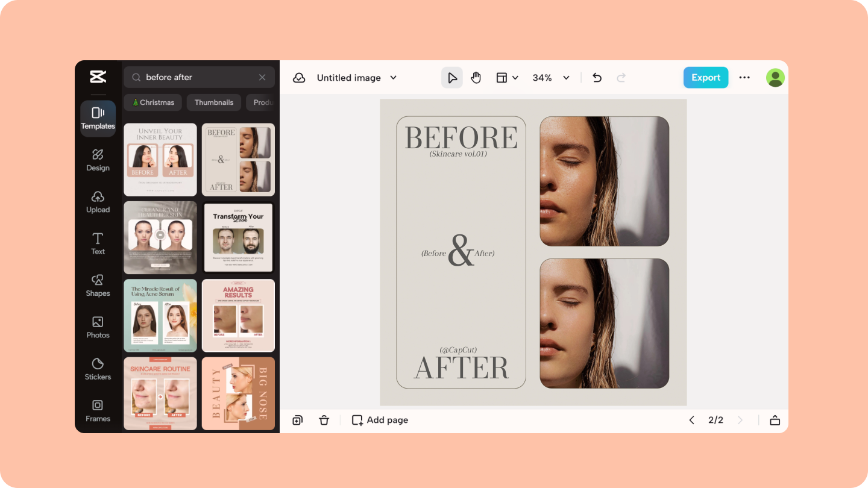Open the more options menu
Screen dimensions: 868x488
point(744,77)
